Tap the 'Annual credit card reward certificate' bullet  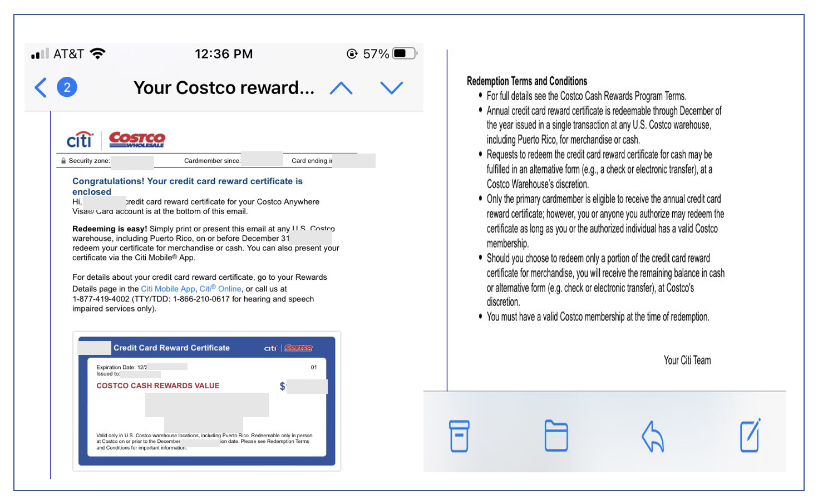(604, 125)
